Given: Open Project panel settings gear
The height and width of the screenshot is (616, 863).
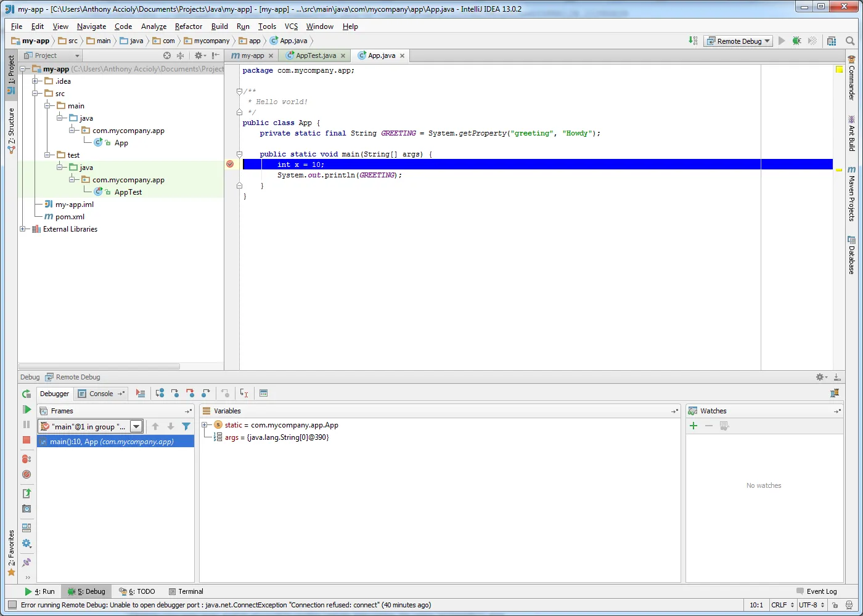Looking at the screenshot, I should point(200,55).
